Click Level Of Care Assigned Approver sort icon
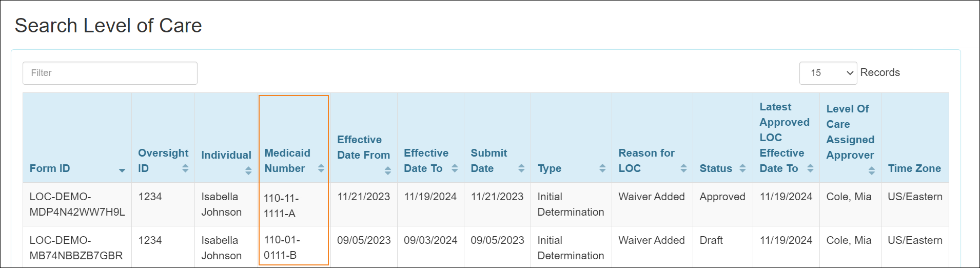 (x=872, y=170)
